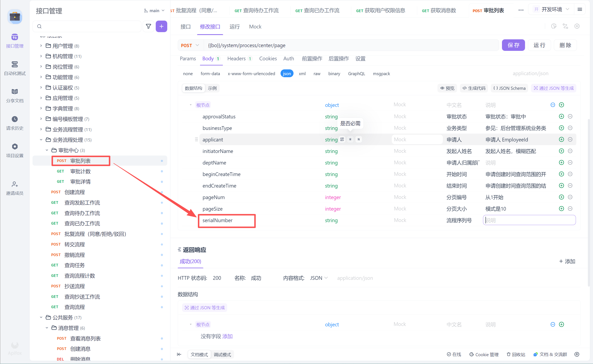Viewport: 593px width, 364px height.
Task: Open the 运行 tab
Action: click(x=234, y=27)
